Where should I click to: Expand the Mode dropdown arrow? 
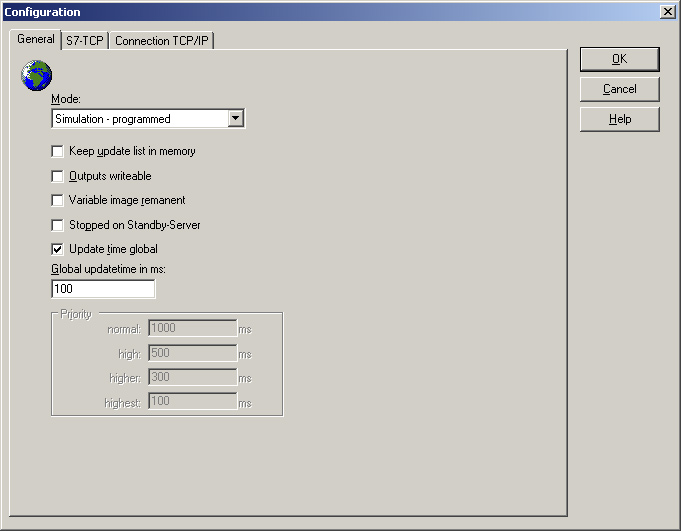pyautogui.click(x=235, y=119)
